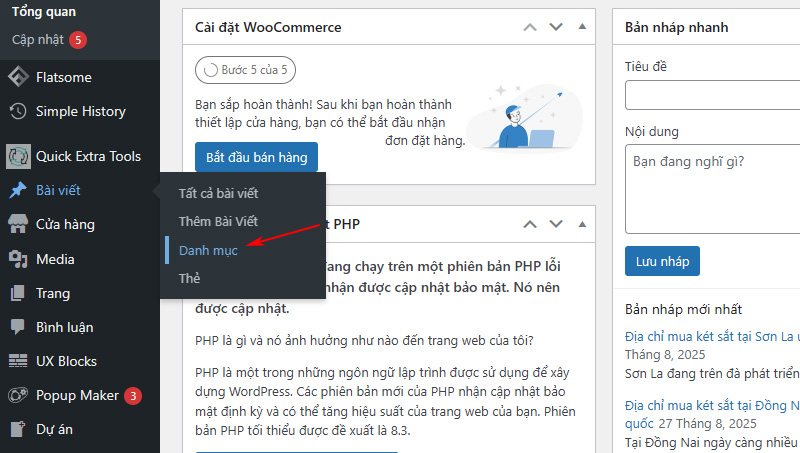The image size is (800, 453).
Task: Click Cài đặt WooCommerce panel heading
Action: (268, 27)
